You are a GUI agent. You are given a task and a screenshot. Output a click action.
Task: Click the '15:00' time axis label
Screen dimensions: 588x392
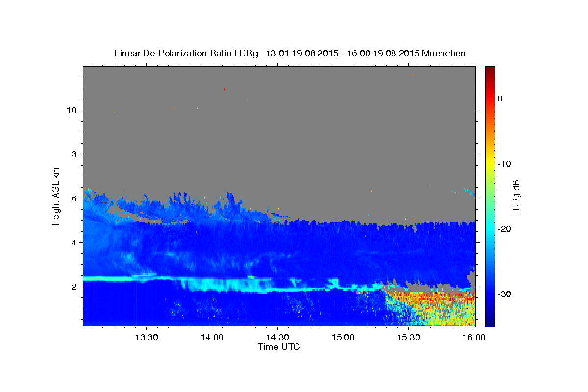click(343, 337)
